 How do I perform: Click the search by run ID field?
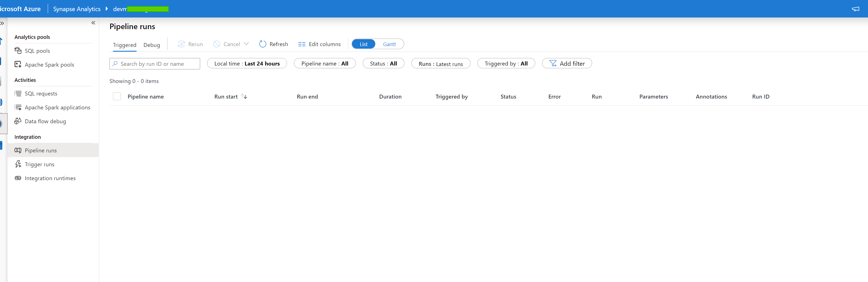(154, 63)
